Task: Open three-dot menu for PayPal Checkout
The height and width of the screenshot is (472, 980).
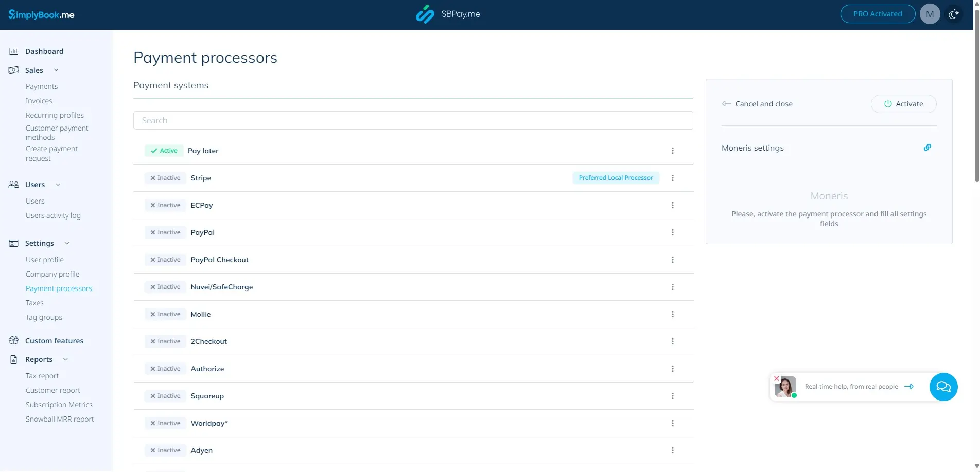Action: coord(672,260)
